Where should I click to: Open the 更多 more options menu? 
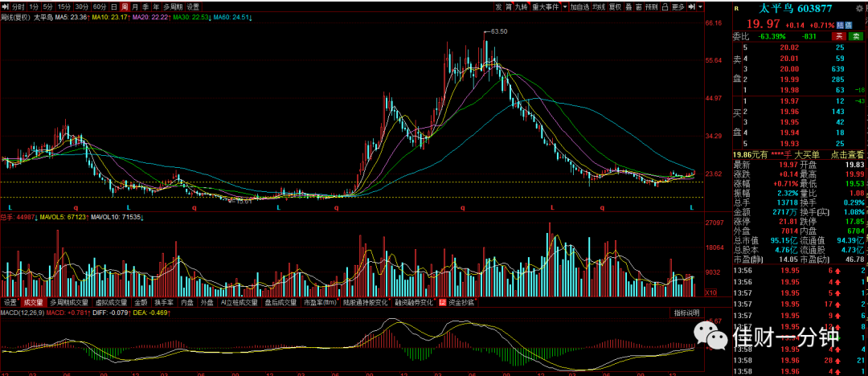(x=678, y=7)
